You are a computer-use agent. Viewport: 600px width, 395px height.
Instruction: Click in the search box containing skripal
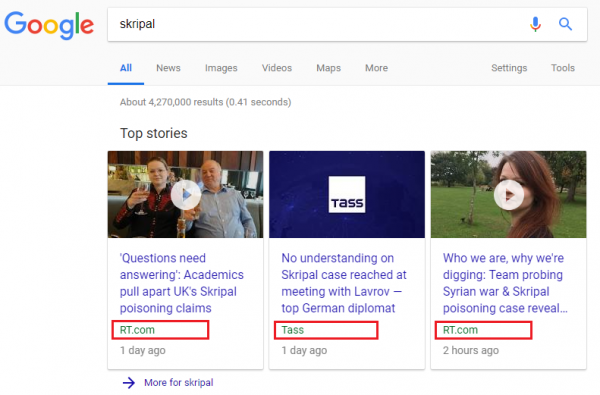tap(318, 24)
